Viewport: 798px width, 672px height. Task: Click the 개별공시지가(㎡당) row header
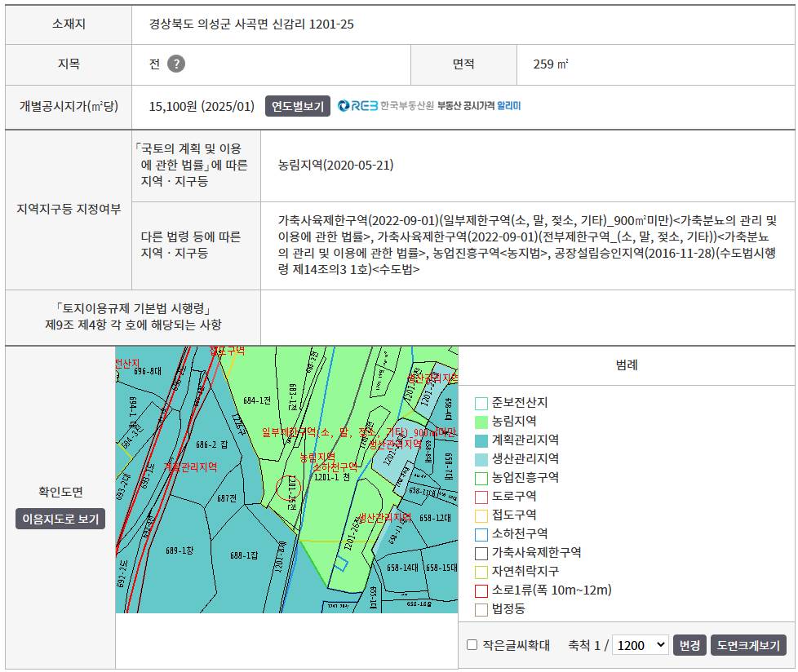click(69, 106)
